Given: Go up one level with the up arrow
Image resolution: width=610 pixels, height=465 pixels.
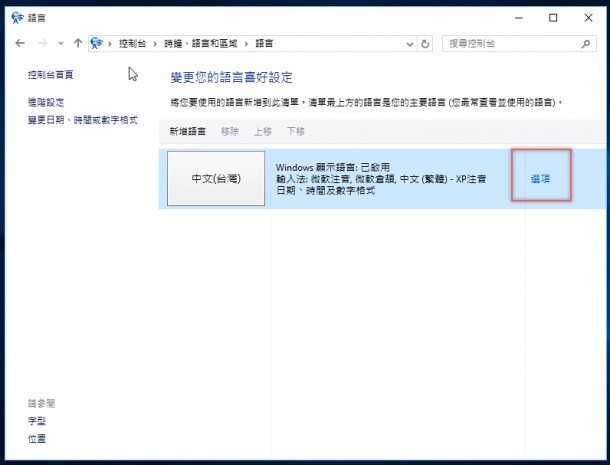Looking at the screenshot, I should coord(78,43).
